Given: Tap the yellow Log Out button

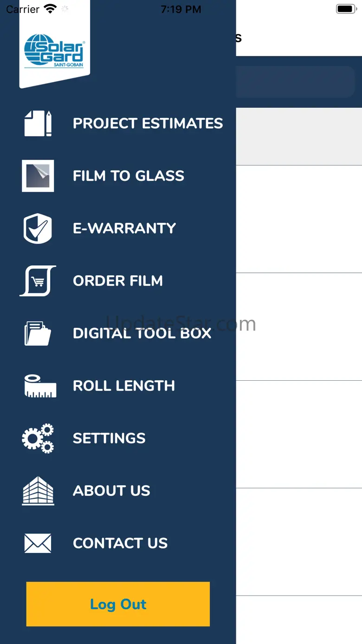Looking at the screenshot, I should pyautogui.click(x=118, y=604).
